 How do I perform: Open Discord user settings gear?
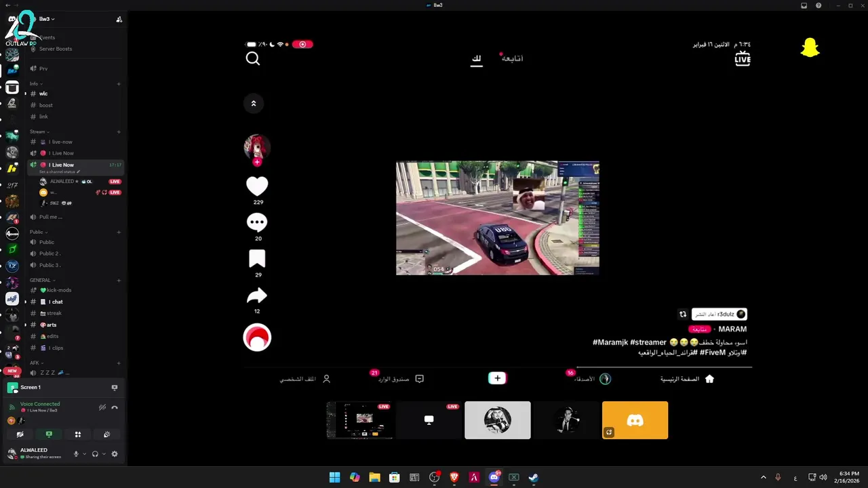tap(115, 454)
